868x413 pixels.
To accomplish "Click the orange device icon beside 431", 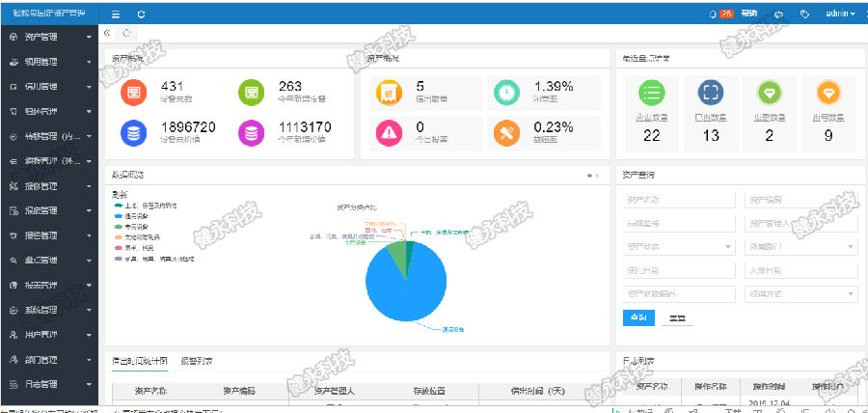I will pyautogui.click(x=134, y=93).
